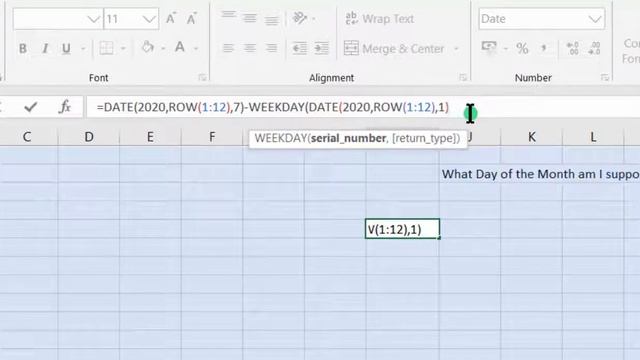Image resolution: width=640 pixels, height=360 pixels.
Task: Click Comma Style icon
Action: point(544,49)
